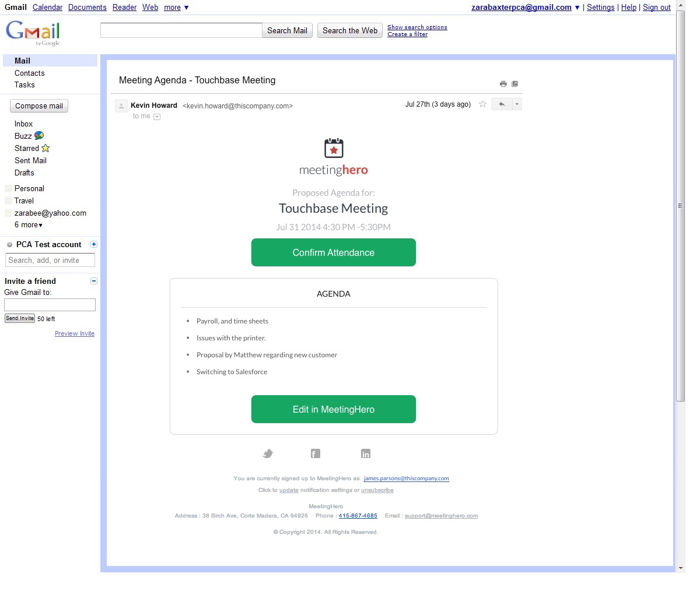
Task: Open the Twitter icon in the email footer
Action: 268,453
